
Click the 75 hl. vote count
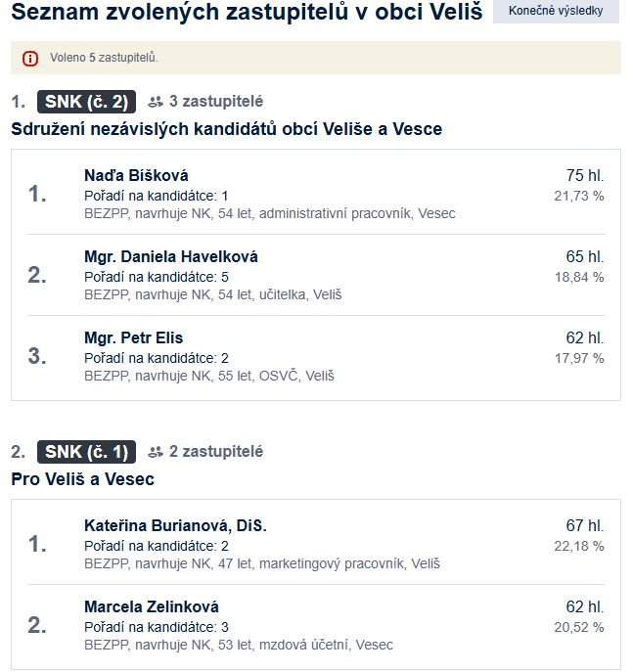[585, 176]
